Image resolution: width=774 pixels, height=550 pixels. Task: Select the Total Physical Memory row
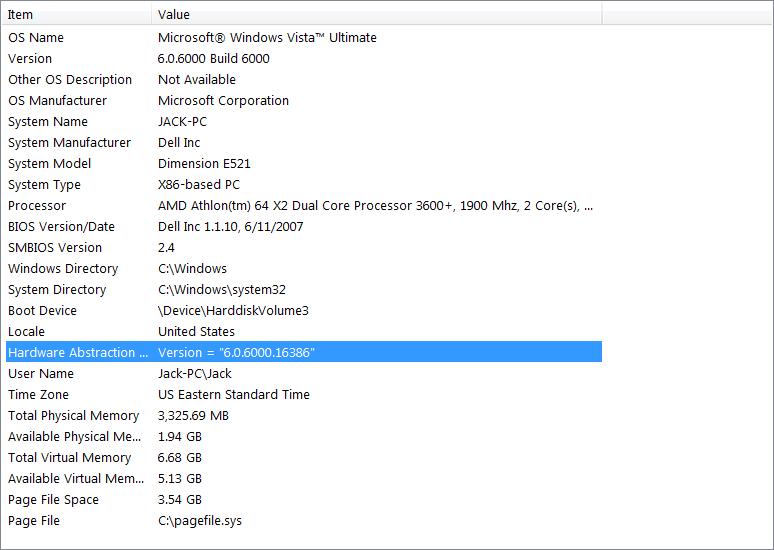point(304,415)
